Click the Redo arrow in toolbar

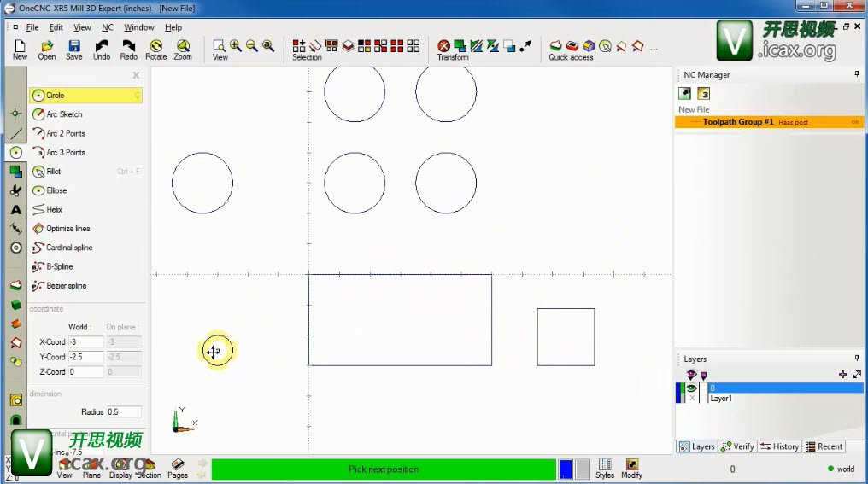(x=128, y=50)
